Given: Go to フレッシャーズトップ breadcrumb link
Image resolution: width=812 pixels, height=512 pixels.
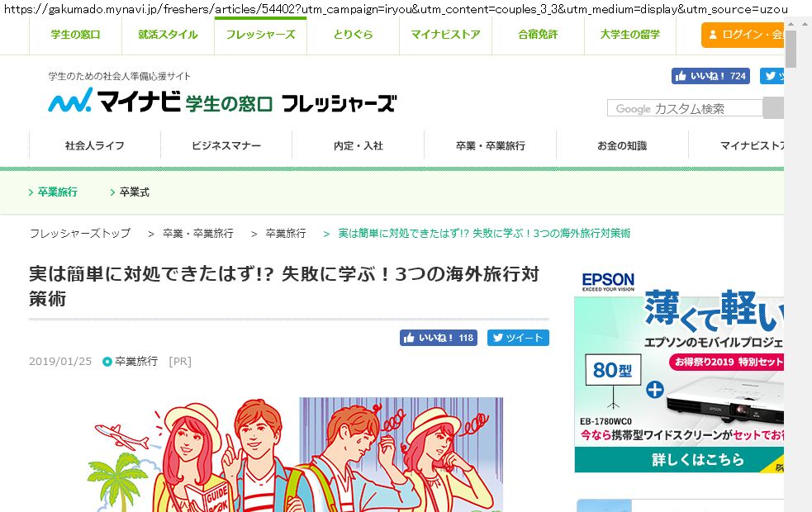Looking at the screenshot, I should (80, 234).
